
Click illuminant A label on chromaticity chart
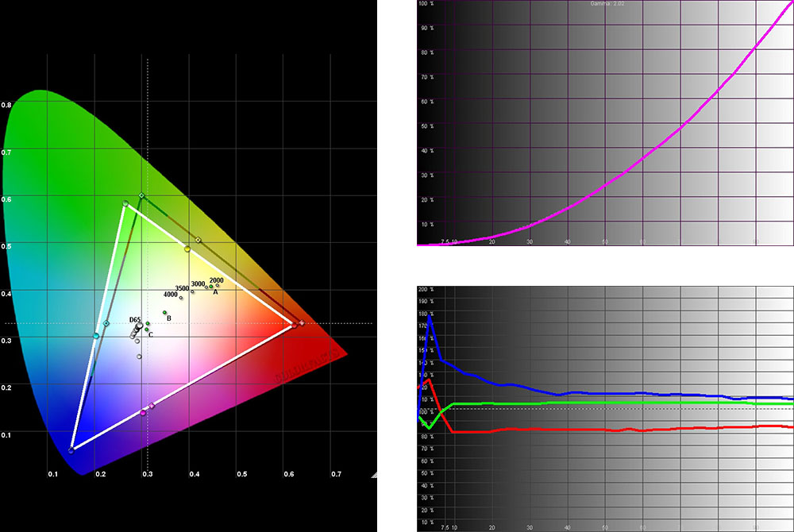point(215,292)
